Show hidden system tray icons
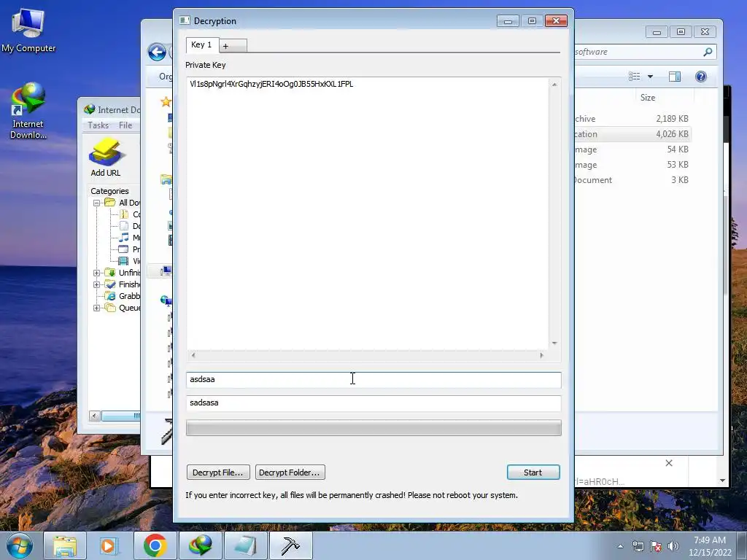The height and width of the screenshot is (560, 747). pyautogui.click(x=620, y=546)
